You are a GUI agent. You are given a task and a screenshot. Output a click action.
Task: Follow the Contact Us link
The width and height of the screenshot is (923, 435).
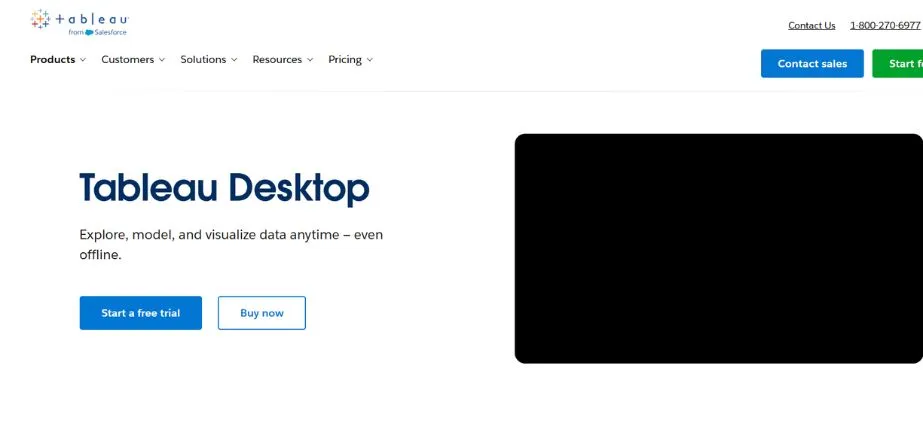(812, 25)
